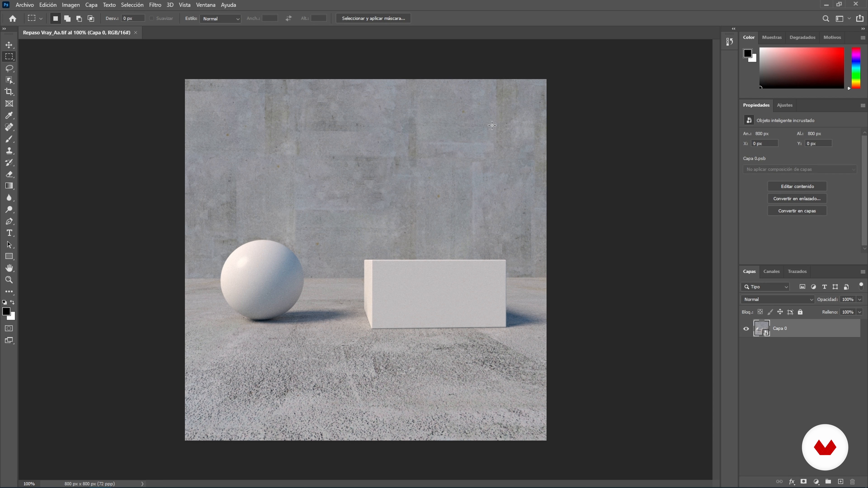Select the History Brush tool

click(9, 162)
